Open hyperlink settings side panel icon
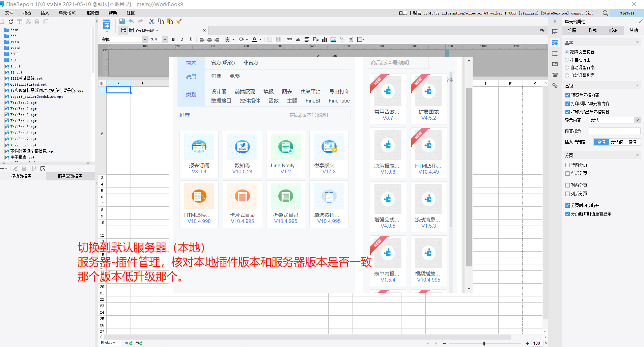The width and height of the screenshot is (644, 347). click(x=555, y=86)
